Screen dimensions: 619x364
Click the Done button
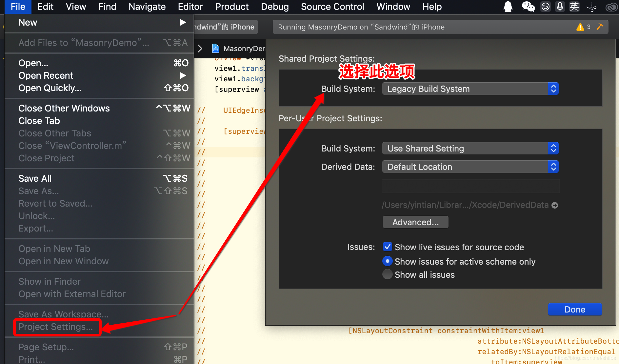pyautogui.click(x=575, y=309)
